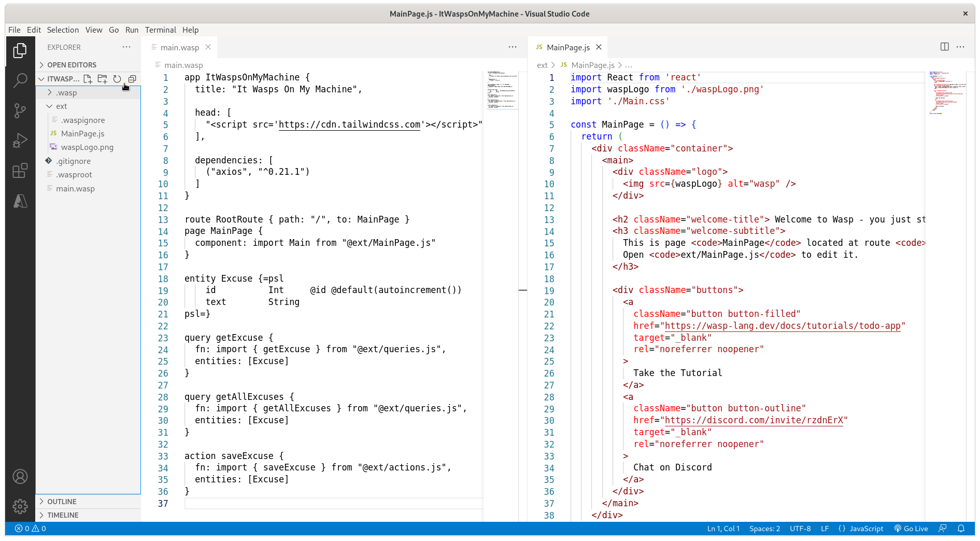Switch to the main.wasp tab
Screen dimensions: 980x541
(x=179, y=47)
